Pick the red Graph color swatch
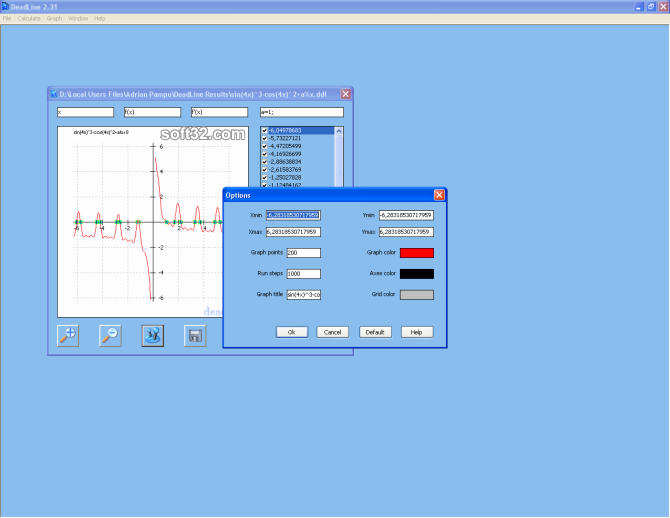 click(416, 253)
